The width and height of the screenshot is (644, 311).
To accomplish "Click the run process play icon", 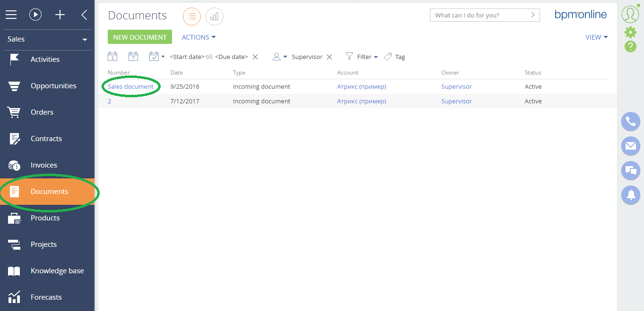I will [35, 15].
